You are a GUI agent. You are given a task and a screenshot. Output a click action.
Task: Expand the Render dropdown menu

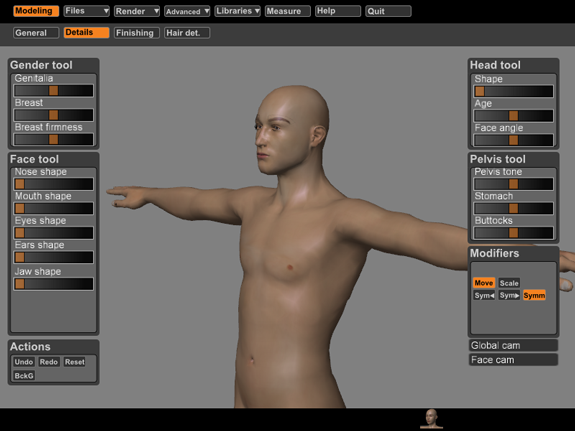[137, 11]
